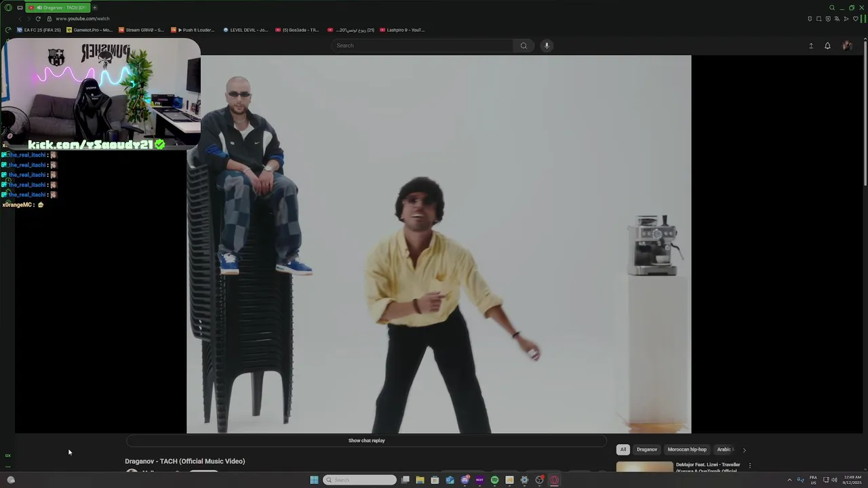Take a snapshot with the toolbar capture icon
The image size is (868, 488).
[818, 18]
